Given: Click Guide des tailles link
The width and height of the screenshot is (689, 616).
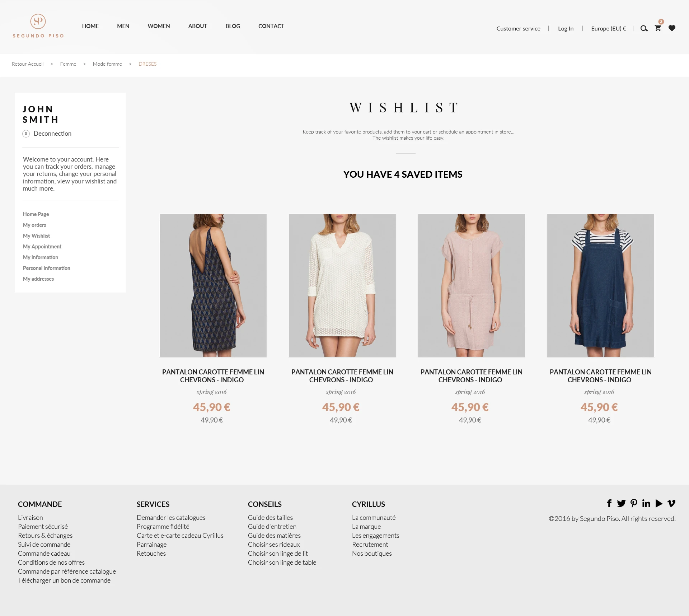Looking at the screenshot, I should 270,518.
